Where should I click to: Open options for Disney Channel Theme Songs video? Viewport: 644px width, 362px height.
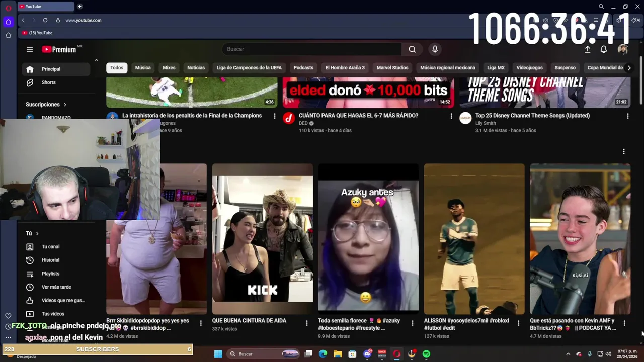627,116
